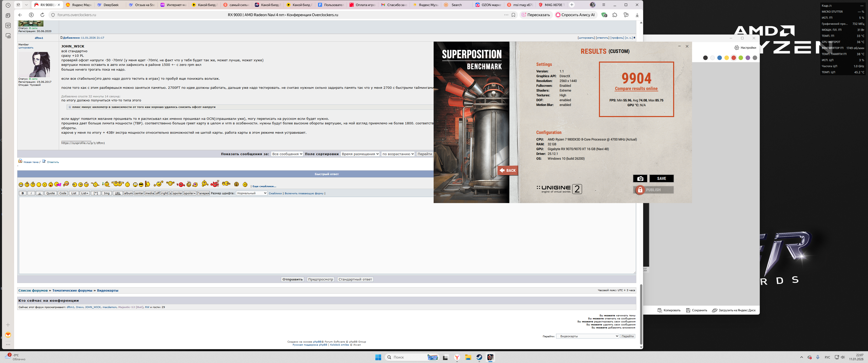
Task: Open the 'Все сообщения' dropdown
Action: (x=287, y=154)
